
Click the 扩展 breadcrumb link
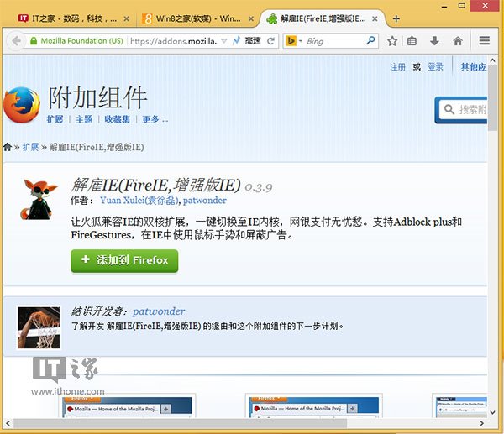30,147
